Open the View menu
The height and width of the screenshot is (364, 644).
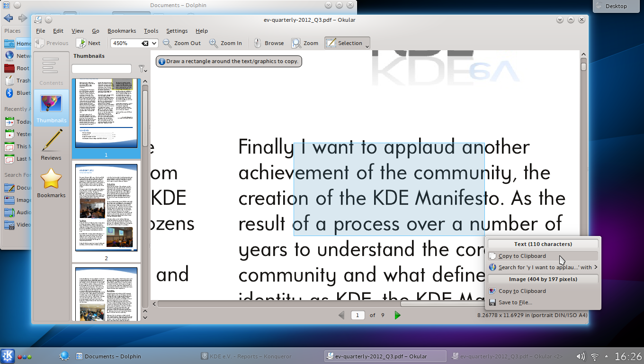click(78, 31)
